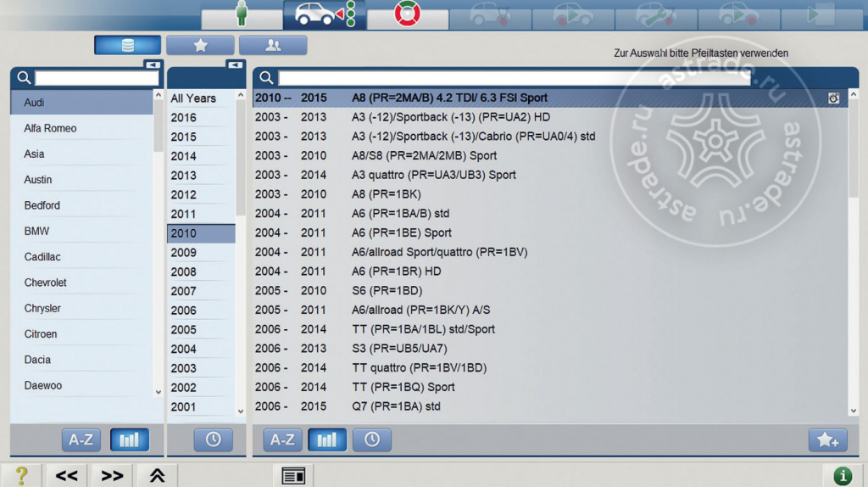
Task: Select Q7 (PR=1BA) std row
Action: [x=550, y=406]
